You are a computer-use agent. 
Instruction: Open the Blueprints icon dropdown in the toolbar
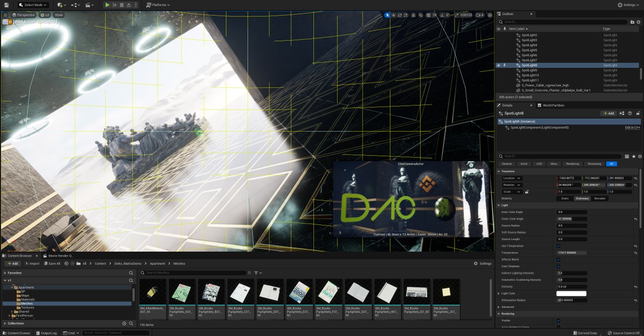(x=75, y=5)
